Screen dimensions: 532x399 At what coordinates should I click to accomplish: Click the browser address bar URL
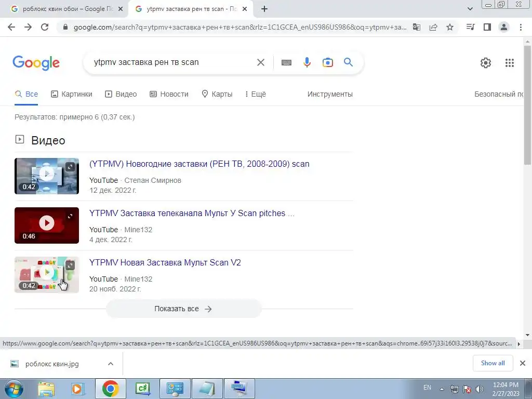pos(240,27)
